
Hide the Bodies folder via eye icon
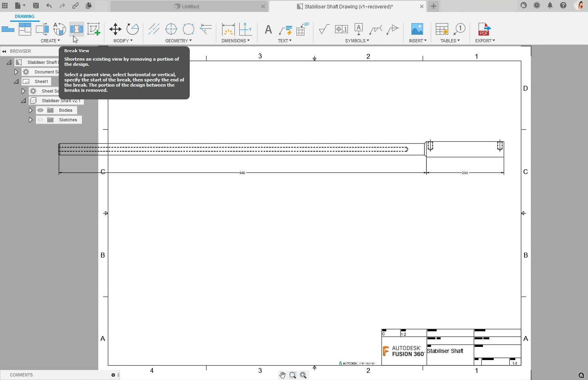40,110
